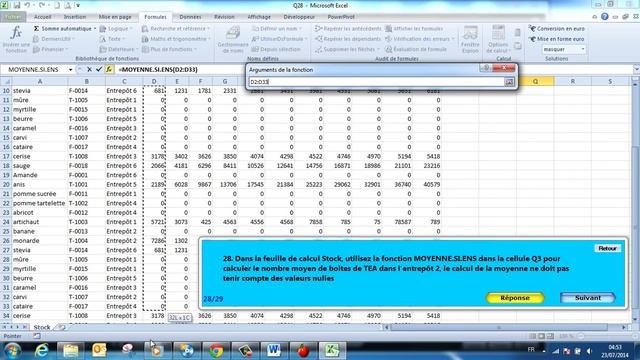This screenshot has height=360, width=640.
Task: Open Internet Explorer from the taskbar
Action: tap(41, 350)
